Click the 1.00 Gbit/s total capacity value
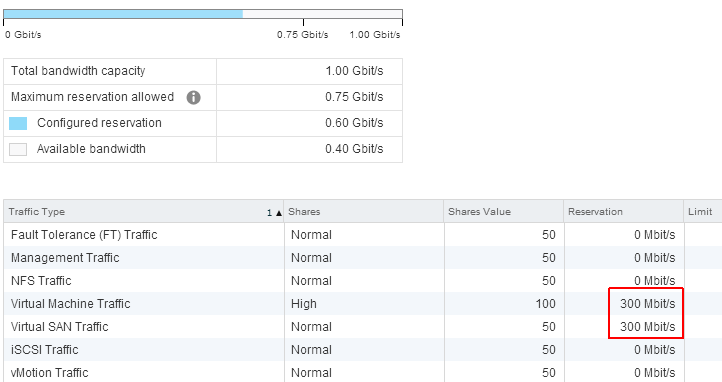The image size is (722, 382). [x=354, y=71]
